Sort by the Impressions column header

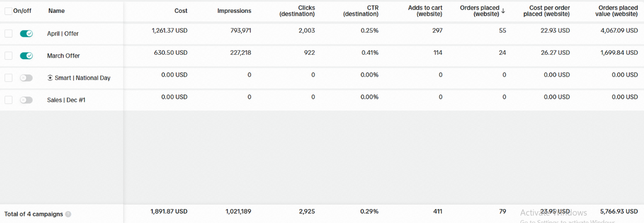tap(234, 11)
